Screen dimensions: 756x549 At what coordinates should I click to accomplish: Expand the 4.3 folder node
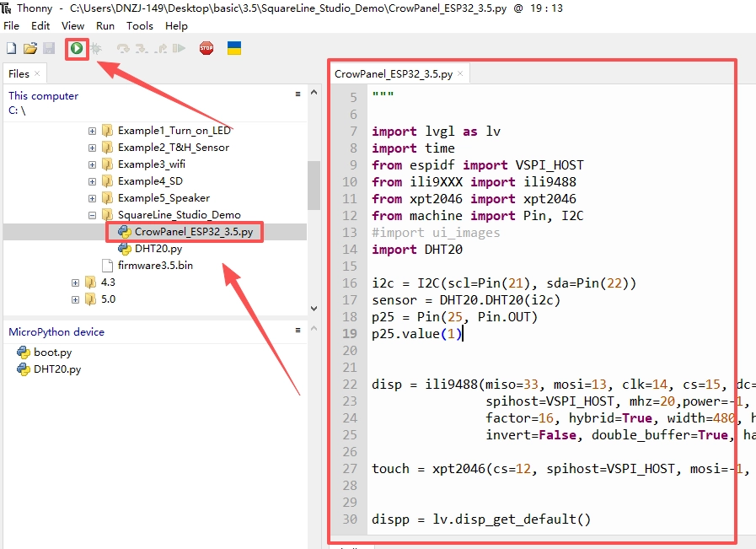[75, 283]
